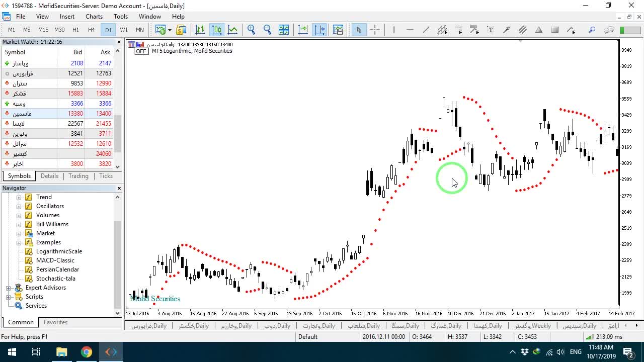Switch to line chart display
The height and width of the screenshot is (362, 644).
(233, 30)
